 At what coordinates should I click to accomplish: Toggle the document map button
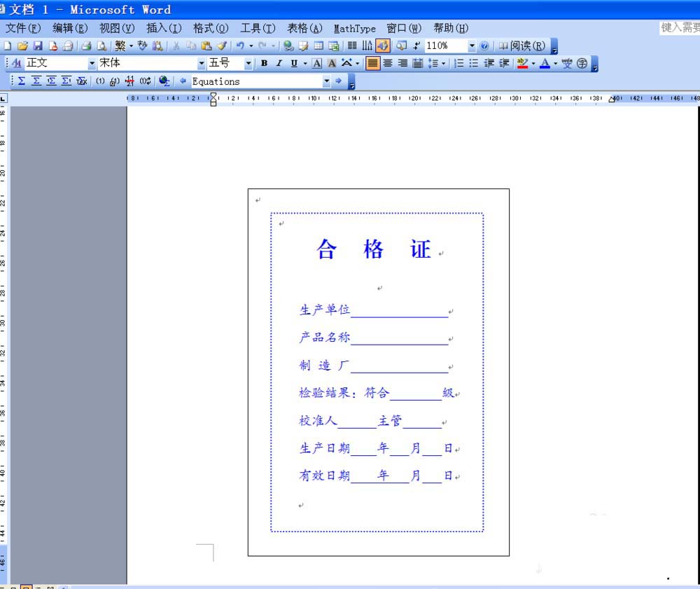[402, 46]
